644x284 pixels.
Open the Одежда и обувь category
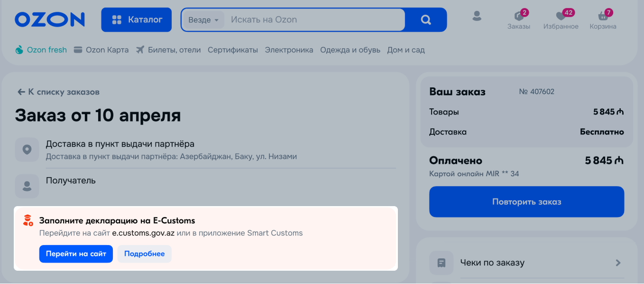click(x=350, y=50)
